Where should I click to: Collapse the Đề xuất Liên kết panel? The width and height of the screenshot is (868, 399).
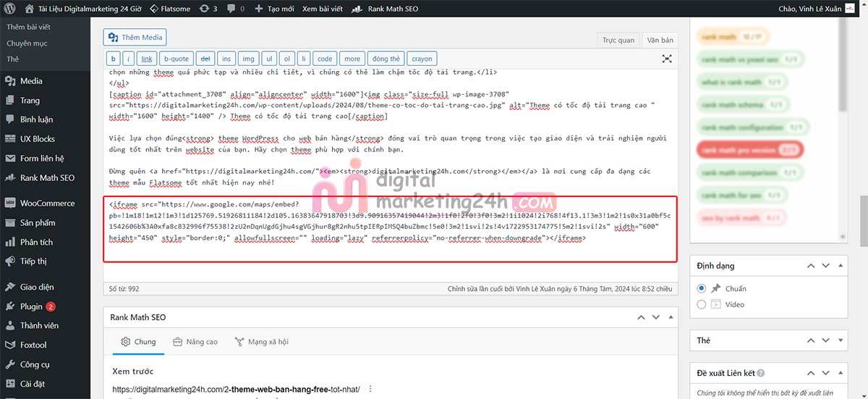[839, 373]
